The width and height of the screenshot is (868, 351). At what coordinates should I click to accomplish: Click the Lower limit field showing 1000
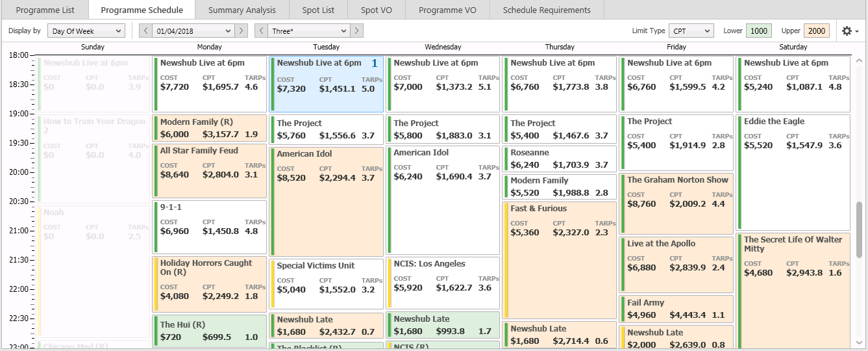pyautogui.click(x=759, y=31)
